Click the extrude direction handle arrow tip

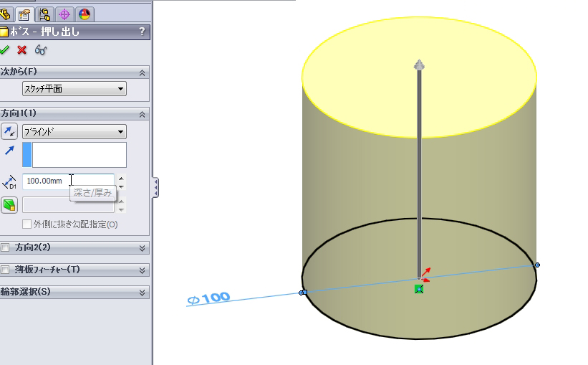point(420,66)
